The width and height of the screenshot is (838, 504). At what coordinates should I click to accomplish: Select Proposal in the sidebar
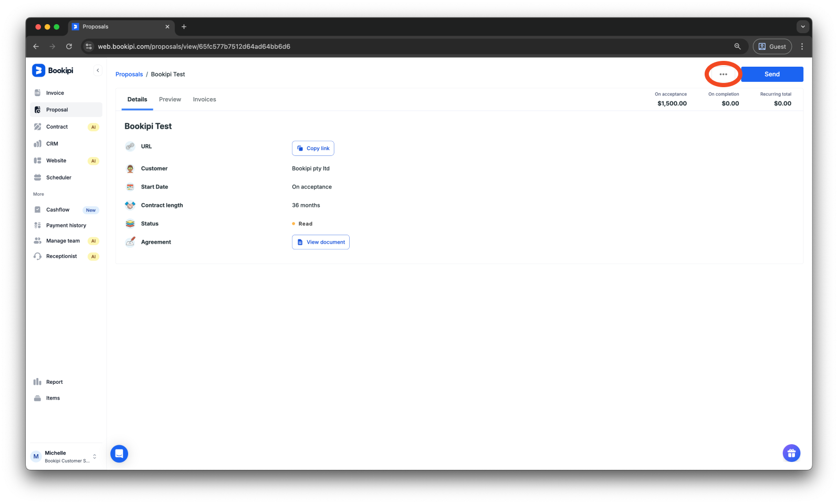tap(66, 110)
